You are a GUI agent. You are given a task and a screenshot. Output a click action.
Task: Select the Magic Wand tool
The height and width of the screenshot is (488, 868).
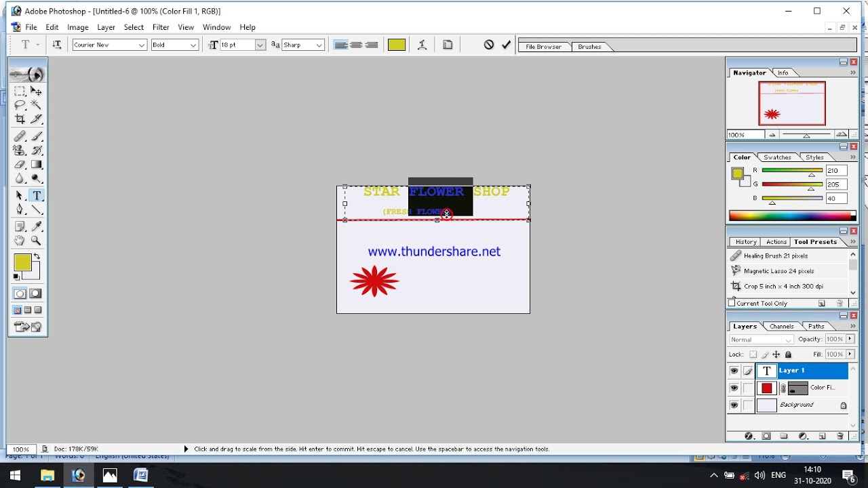pos(36,105)
